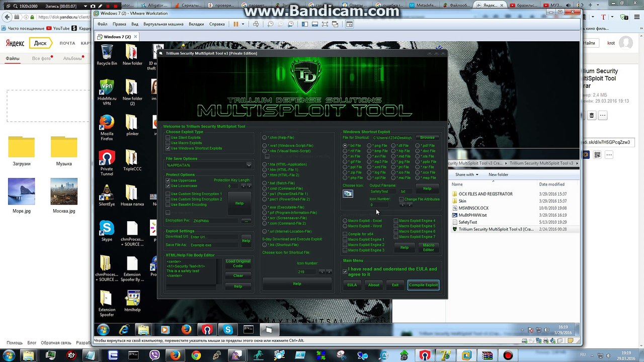The height and width of the screenshot is (362, 644).
Task: Toggle VMware Unity mode icon
Action: [x=336, y=24]
